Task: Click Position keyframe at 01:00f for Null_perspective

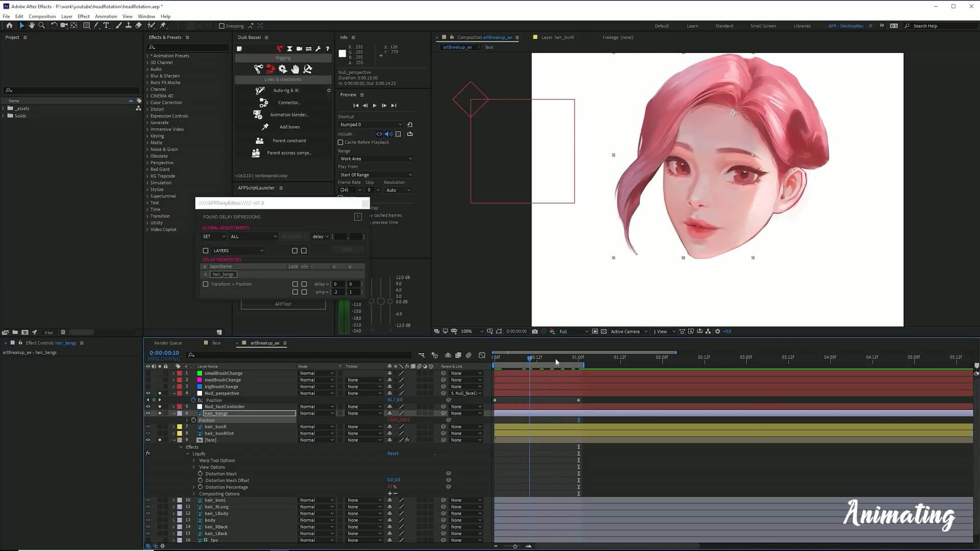Action: (578, 400)
